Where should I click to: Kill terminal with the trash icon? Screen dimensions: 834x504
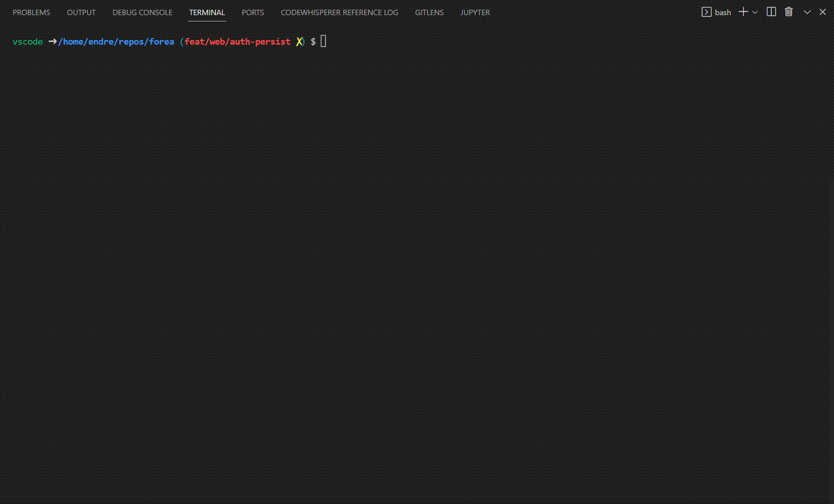789,12
